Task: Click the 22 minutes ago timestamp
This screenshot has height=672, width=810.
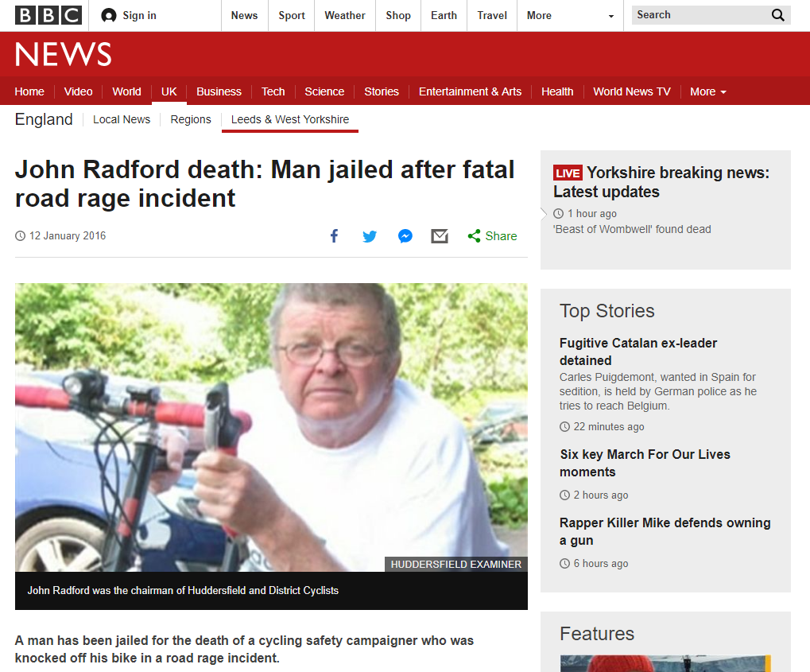Action: pos(609,427)
